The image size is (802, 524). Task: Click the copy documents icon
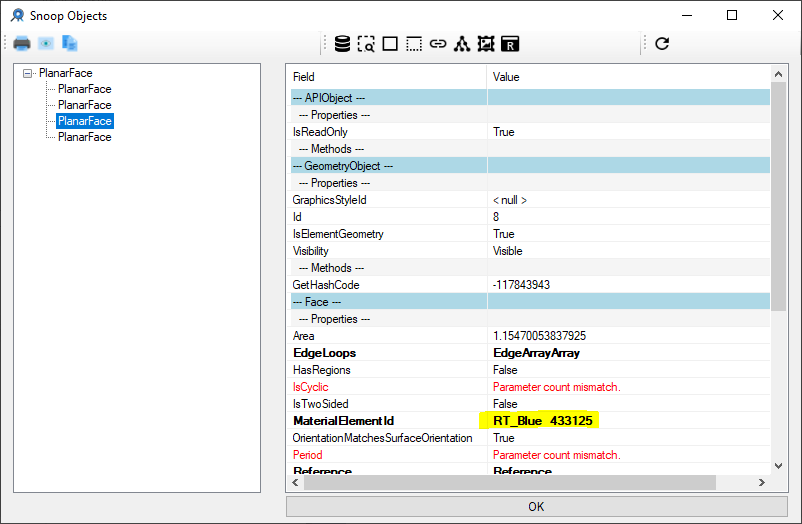(70, 43)
